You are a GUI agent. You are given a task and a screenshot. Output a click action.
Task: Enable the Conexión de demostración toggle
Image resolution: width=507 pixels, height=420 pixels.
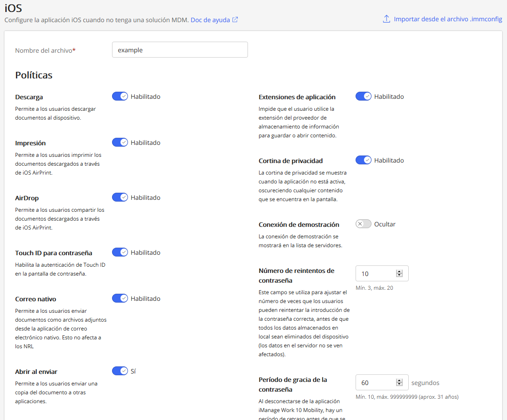(364, 224)
